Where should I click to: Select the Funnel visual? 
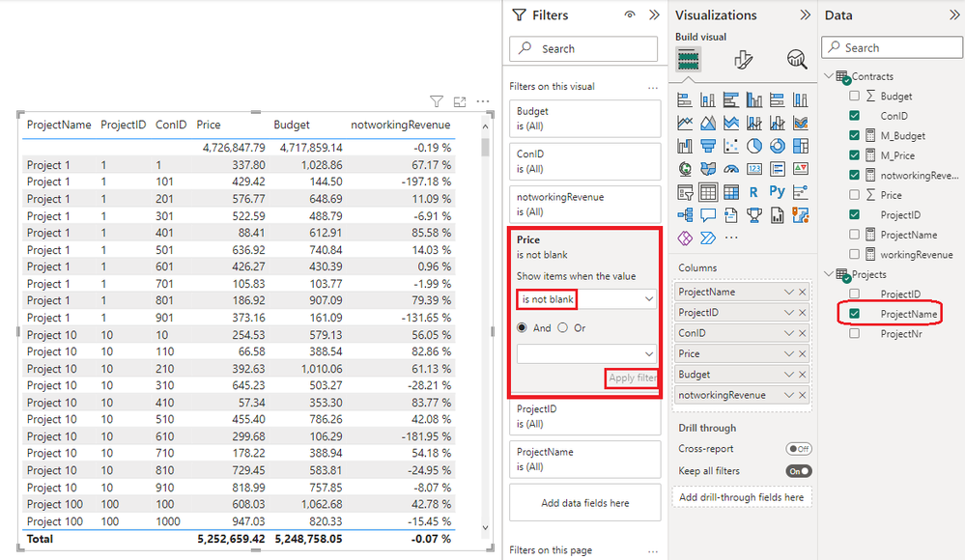point(708,146)
